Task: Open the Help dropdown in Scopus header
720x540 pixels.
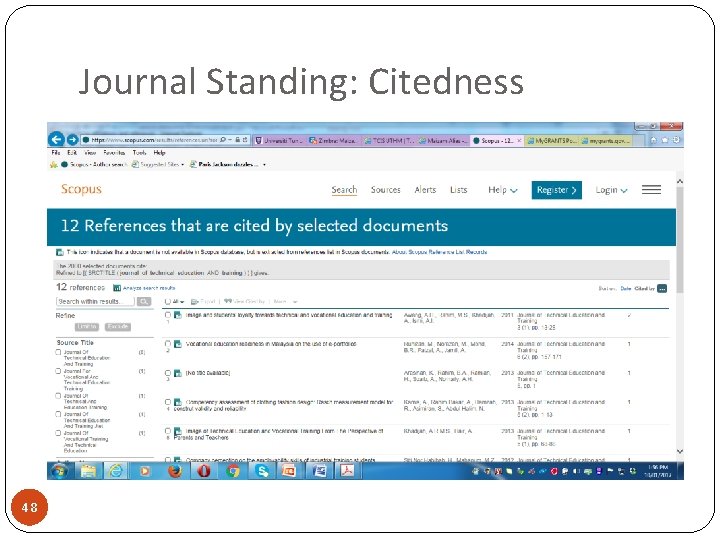Action: pos(502,190)
